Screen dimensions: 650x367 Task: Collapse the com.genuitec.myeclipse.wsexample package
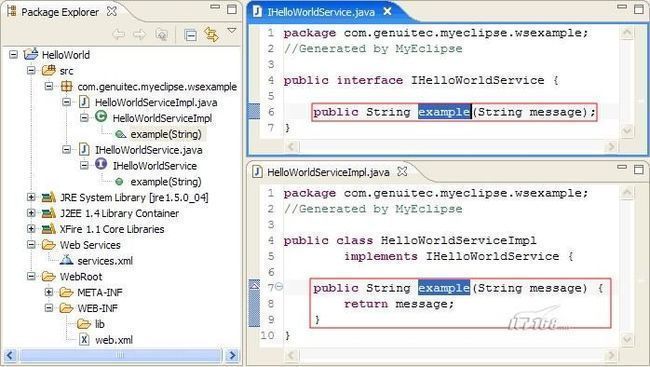click(49, 86)
